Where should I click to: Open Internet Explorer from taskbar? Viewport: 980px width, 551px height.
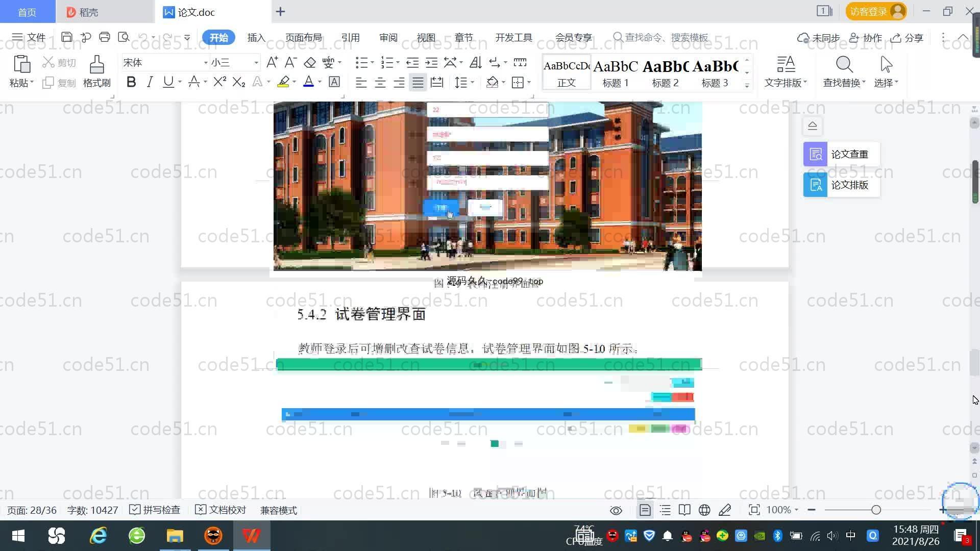pyautogui.click(x=98, y=536)
